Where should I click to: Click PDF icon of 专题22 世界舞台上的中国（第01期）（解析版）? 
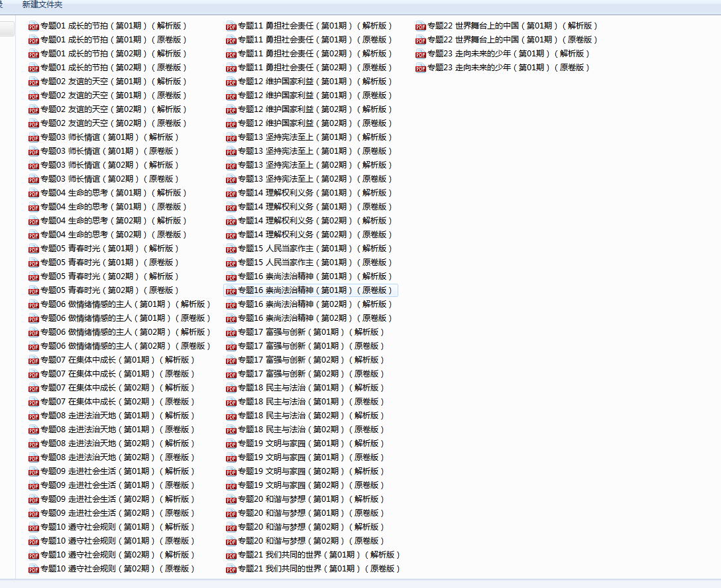click(421, 27)
